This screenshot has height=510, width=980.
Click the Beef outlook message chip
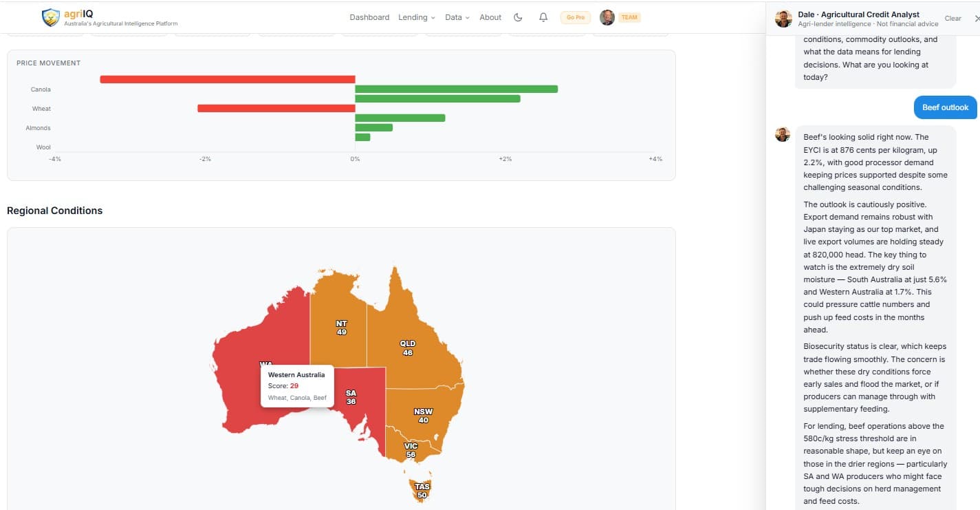click(945, 107)
